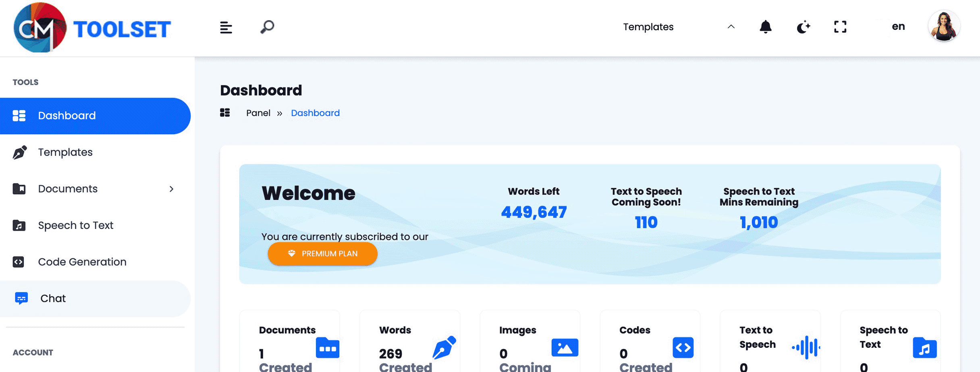The image size is (980, 372).
Task: Click the Images card picture icon
Action: pos(565,348)
